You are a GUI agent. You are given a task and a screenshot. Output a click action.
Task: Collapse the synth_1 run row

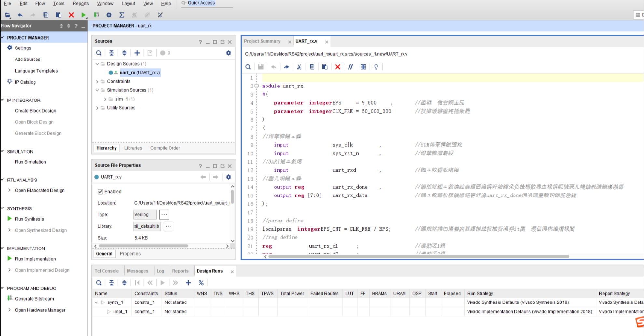click(96, 302)
